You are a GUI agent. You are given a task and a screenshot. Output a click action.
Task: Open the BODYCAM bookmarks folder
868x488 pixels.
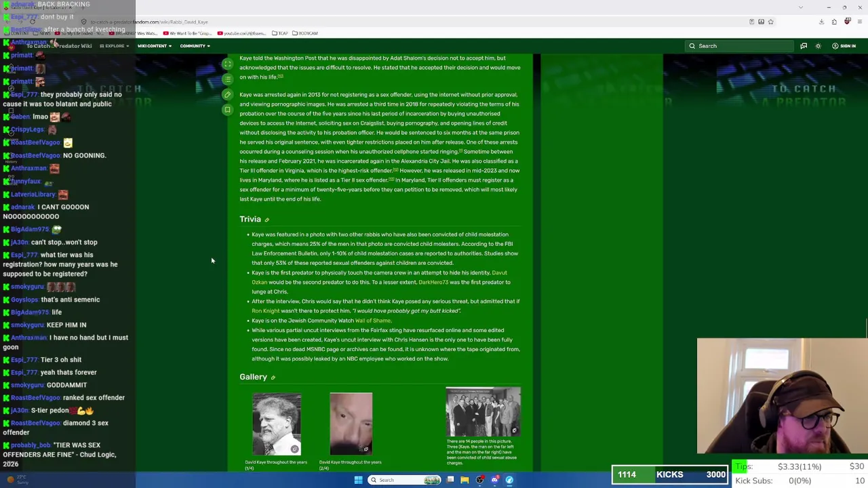[304, 33]
